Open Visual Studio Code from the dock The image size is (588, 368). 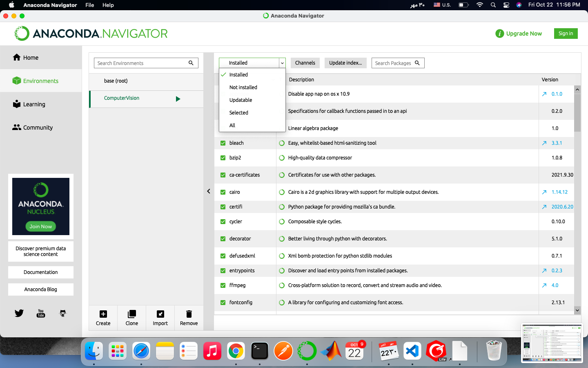412,351
